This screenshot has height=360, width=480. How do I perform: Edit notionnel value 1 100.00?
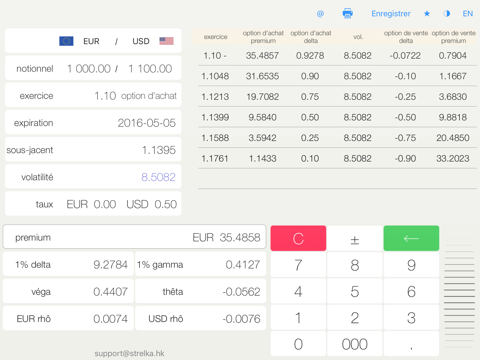click(x=150, y=69)
